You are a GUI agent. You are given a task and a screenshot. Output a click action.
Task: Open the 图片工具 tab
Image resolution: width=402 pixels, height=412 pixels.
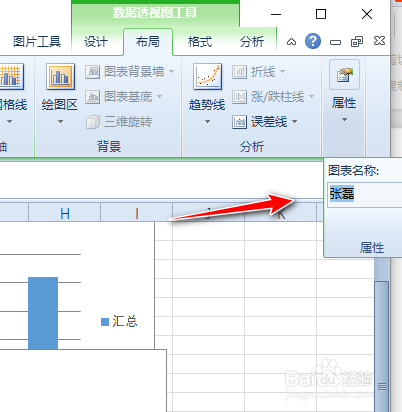pos(37,42)
